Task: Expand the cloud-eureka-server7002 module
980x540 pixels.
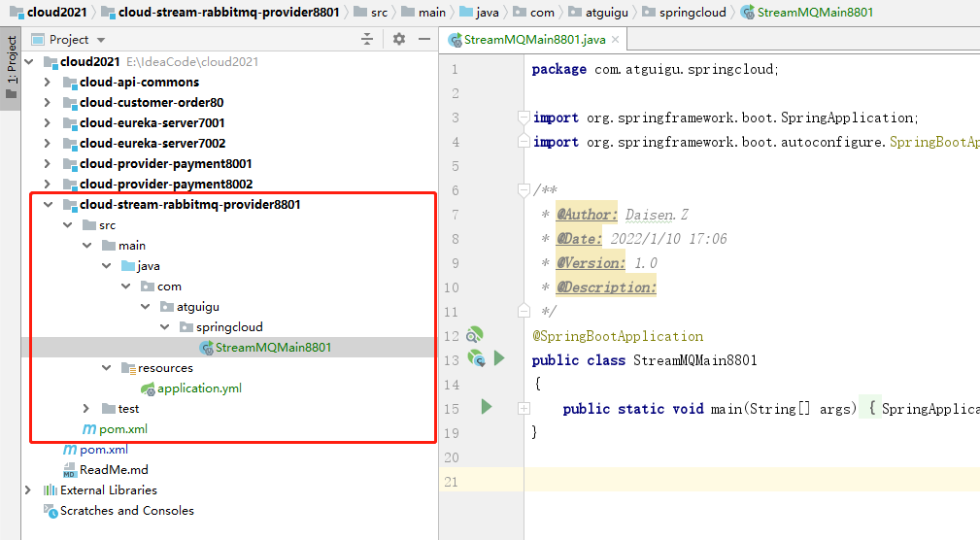Action: pyautogui.click(x=48, y=143)
